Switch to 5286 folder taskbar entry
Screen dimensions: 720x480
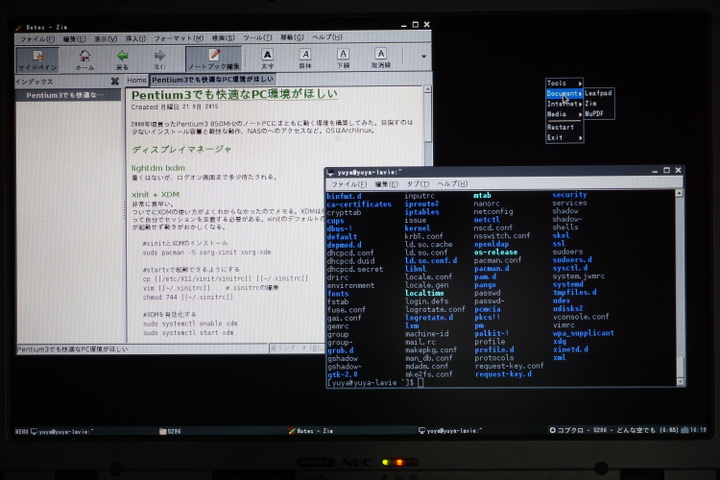(x=170, y=431)
